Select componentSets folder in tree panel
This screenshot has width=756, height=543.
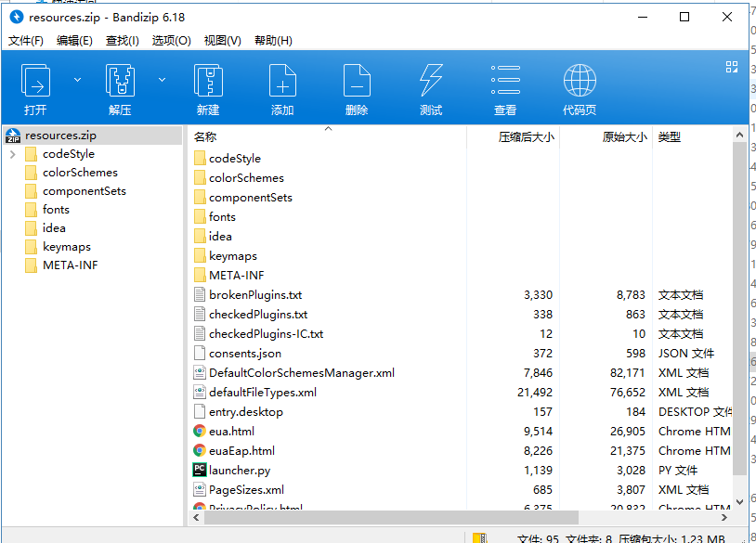click(85, 191)
